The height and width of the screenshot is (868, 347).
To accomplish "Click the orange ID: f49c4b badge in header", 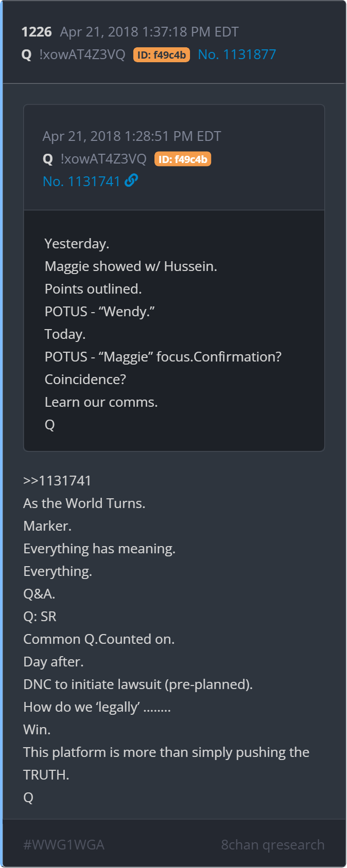I will click(x=162, y=55).
